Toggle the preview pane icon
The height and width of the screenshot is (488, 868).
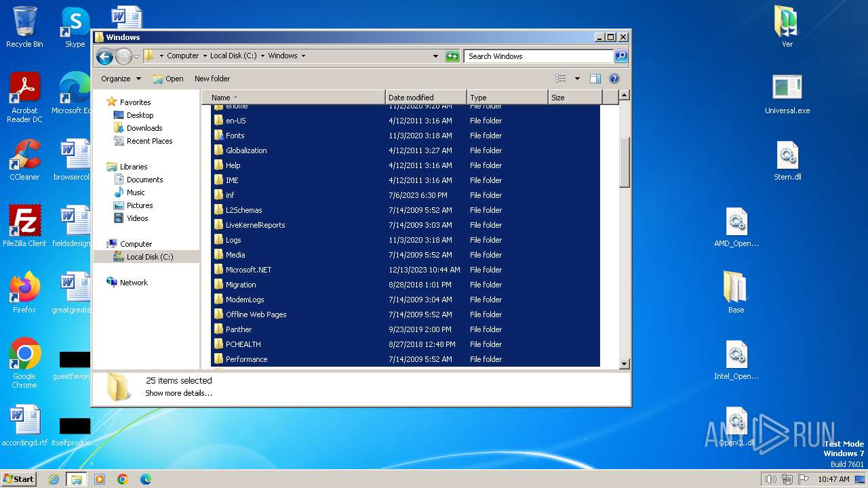coord(595,79)
